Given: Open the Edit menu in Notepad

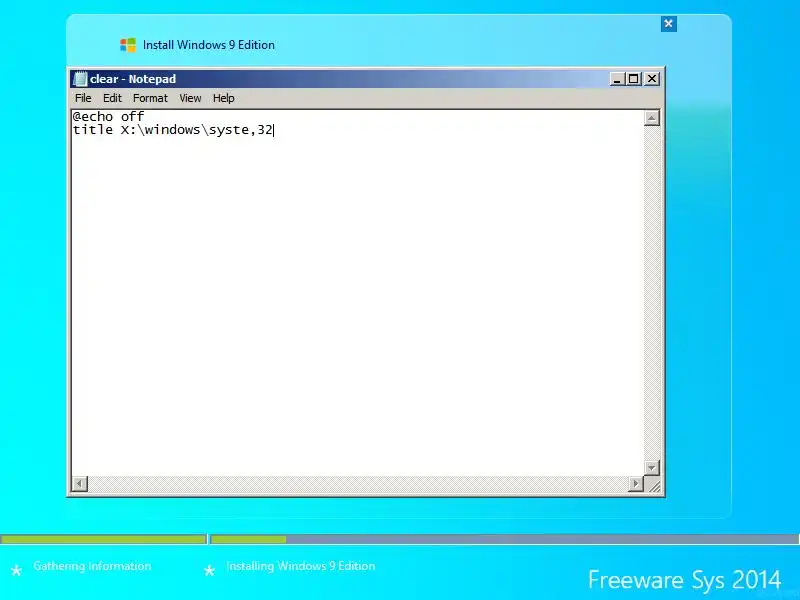Looking at the screenshot, I should click(112, 98).
